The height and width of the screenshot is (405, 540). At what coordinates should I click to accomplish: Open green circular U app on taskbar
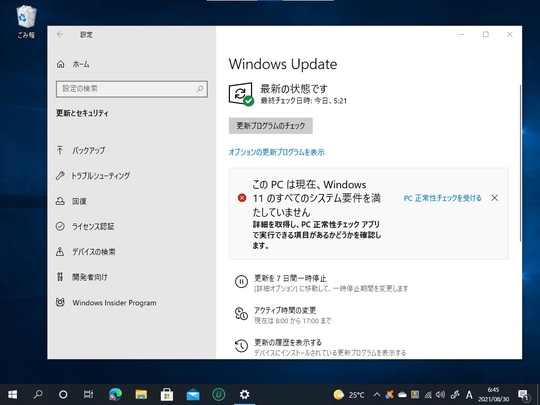218,394
